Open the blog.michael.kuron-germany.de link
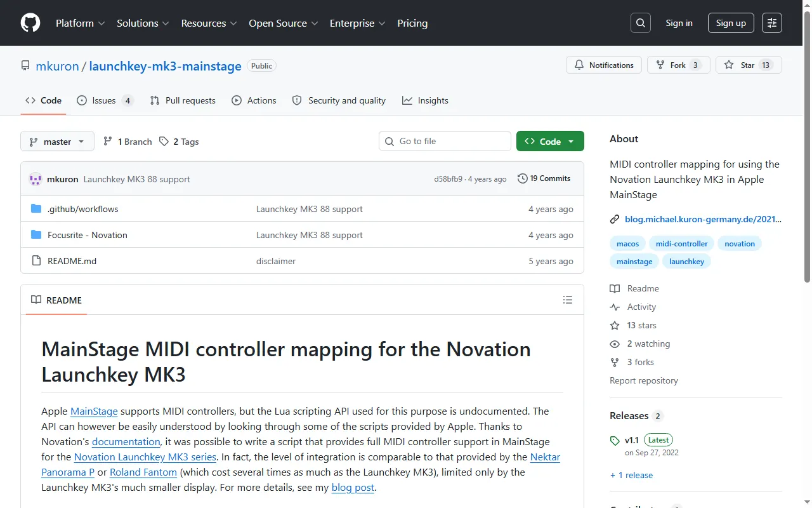Image resolution: width=812 pixels, height=508 pixels. pyautogui.click(x=703, y=219)
